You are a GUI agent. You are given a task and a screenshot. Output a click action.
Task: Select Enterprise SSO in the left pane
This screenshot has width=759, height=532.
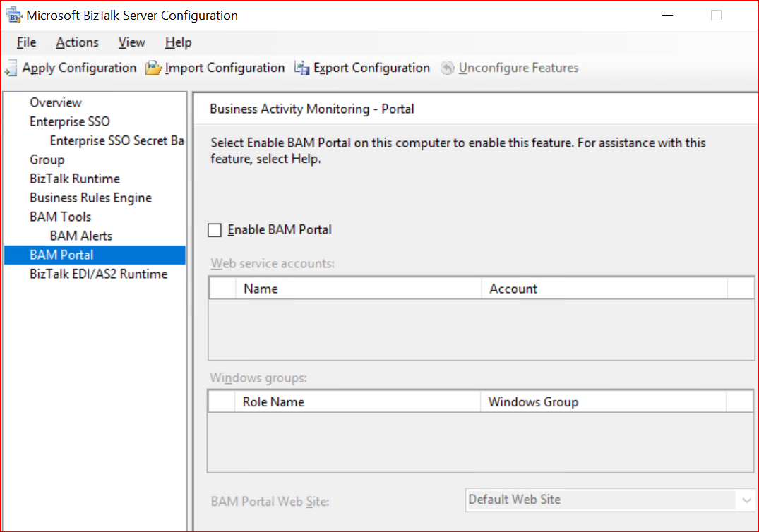pos(69,122)
